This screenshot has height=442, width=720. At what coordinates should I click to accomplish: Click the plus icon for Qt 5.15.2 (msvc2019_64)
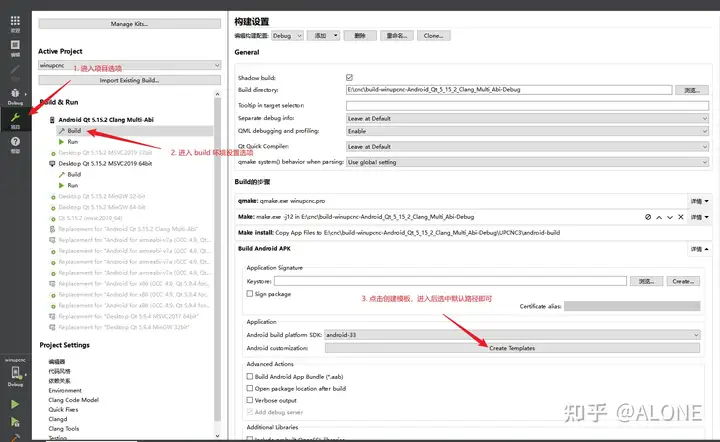click(53, 219)
